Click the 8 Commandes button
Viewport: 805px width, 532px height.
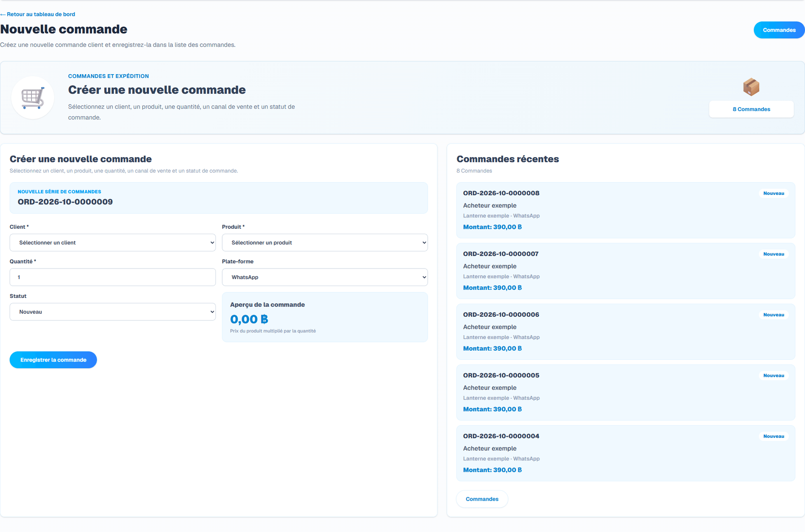(751, 109)
